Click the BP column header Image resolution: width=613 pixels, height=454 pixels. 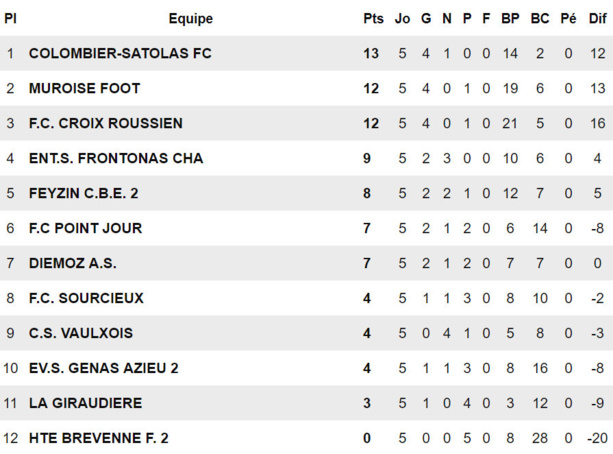[x=510, y=18]
